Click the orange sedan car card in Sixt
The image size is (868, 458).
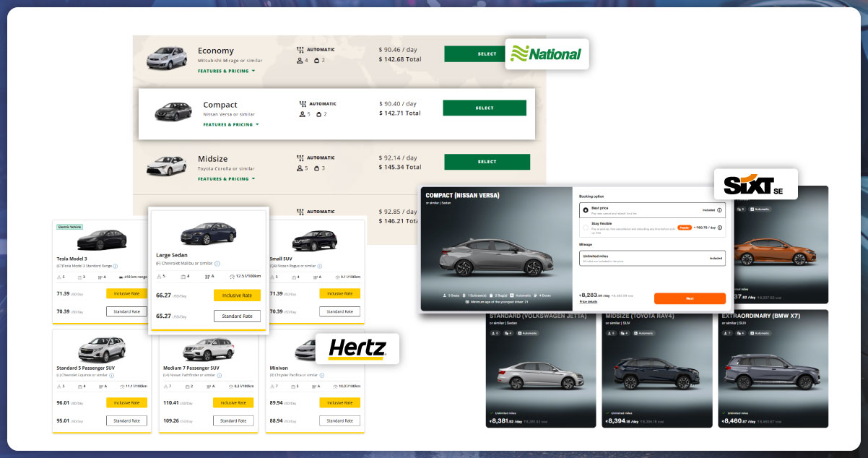click(x=781, y=245)
